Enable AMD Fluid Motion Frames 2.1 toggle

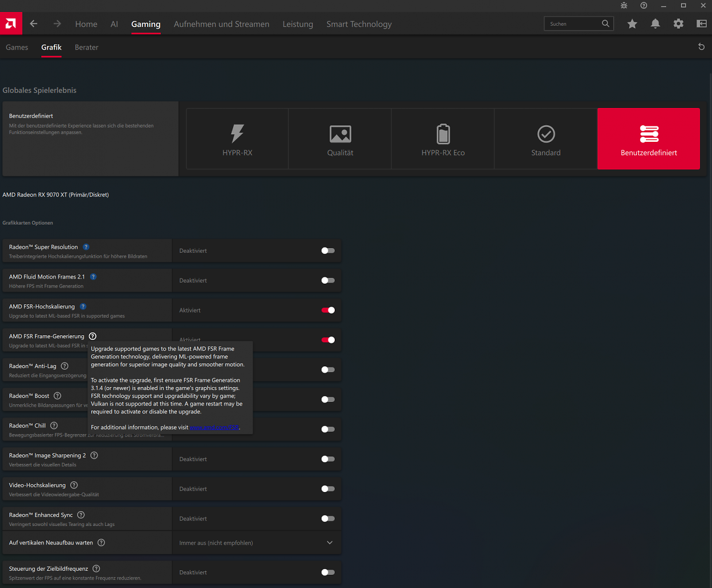328,280
